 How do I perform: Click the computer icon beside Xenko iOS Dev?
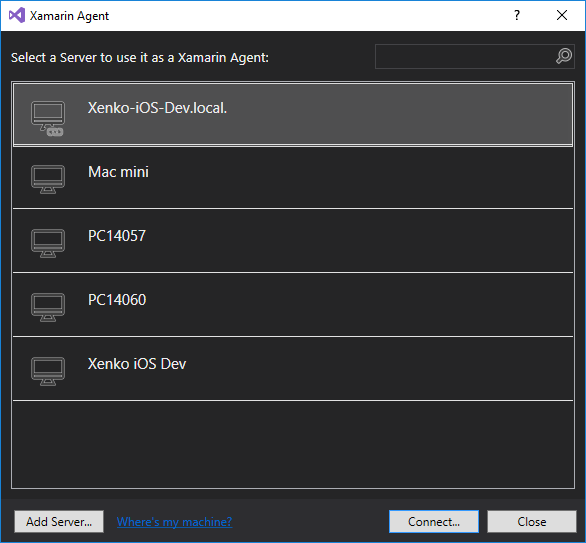point(47,371)
